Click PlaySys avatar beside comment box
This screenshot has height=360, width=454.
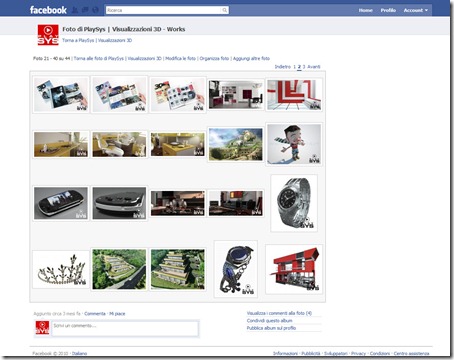[x=42, y=328]
